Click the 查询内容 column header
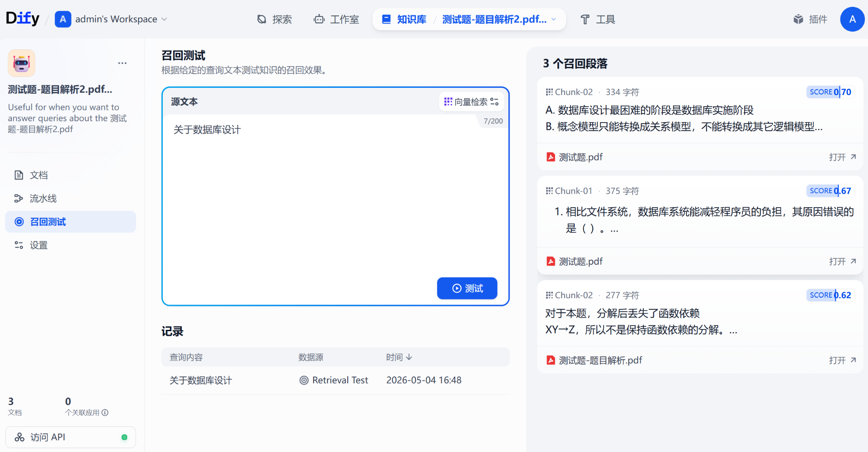Viewport: 868px width, 452px height. [x=186, y=357]
